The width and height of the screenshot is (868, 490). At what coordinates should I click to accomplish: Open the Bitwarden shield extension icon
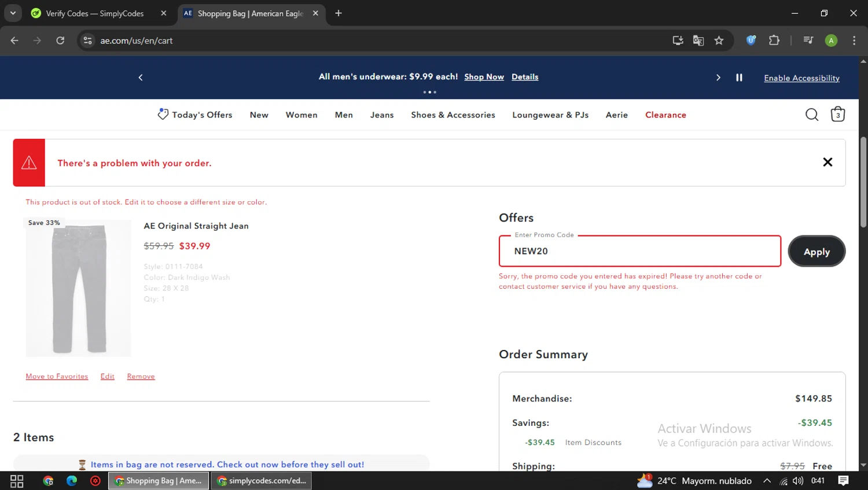pos(751,40)
